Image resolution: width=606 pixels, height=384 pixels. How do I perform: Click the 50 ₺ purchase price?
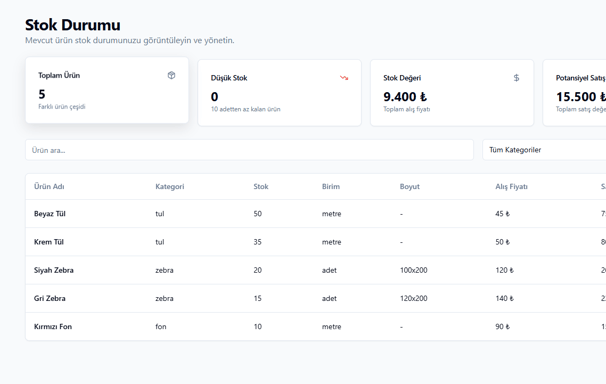502,242
